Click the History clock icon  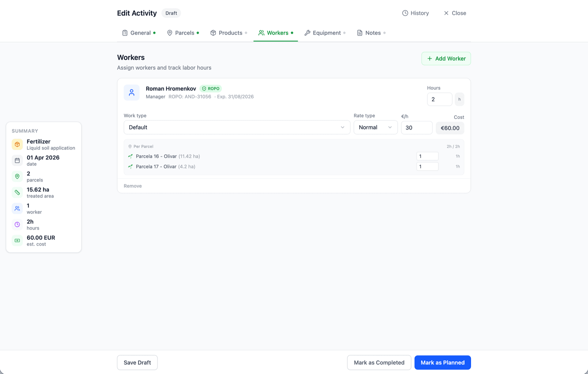(405, 13)
